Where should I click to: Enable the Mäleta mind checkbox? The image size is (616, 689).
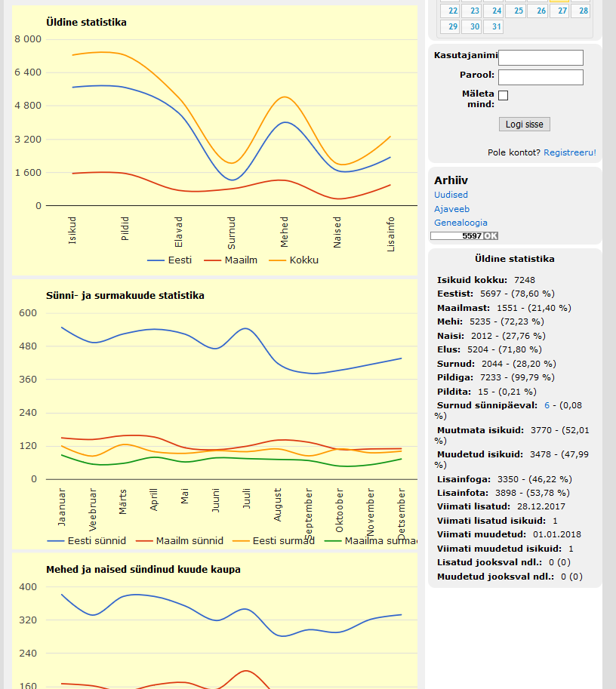click(504, 96)
